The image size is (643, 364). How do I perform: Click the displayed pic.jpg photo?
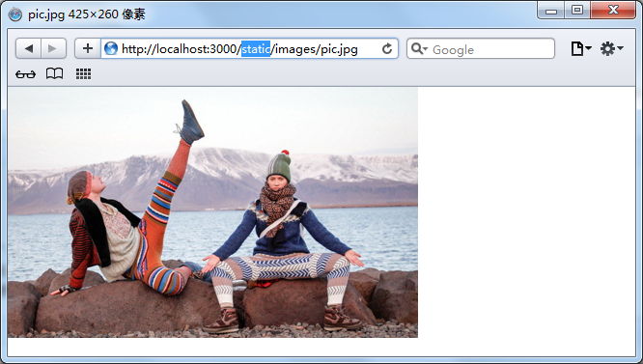(x=212, y=211)
